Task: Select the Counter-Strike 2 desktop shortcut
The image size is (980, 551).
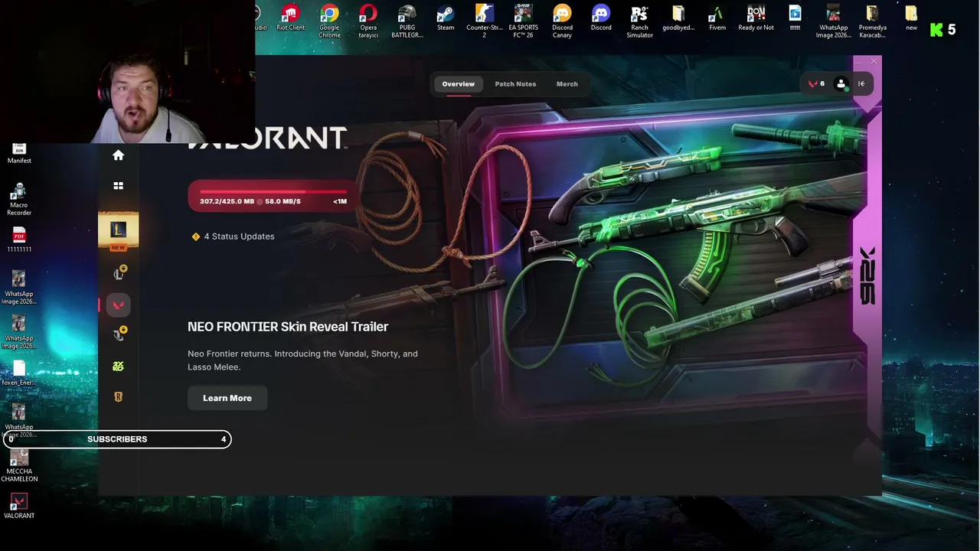Action: 484,21
